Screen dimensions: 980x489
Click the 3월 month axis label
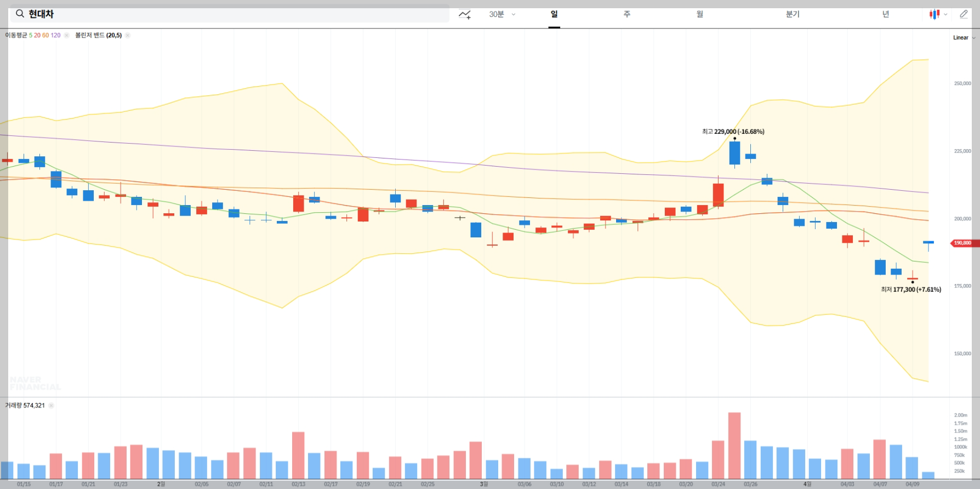point(483,484)
